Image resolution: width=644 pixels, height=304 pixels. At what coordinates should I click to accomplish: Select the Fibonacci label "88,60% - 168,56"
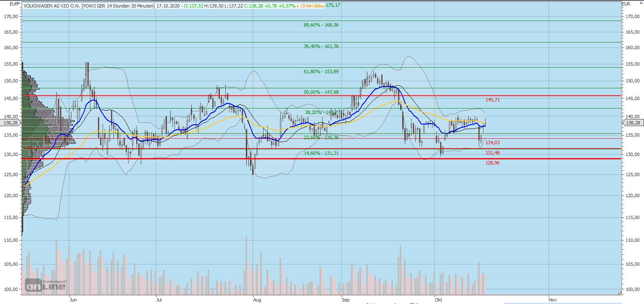[x=321, y=25]
